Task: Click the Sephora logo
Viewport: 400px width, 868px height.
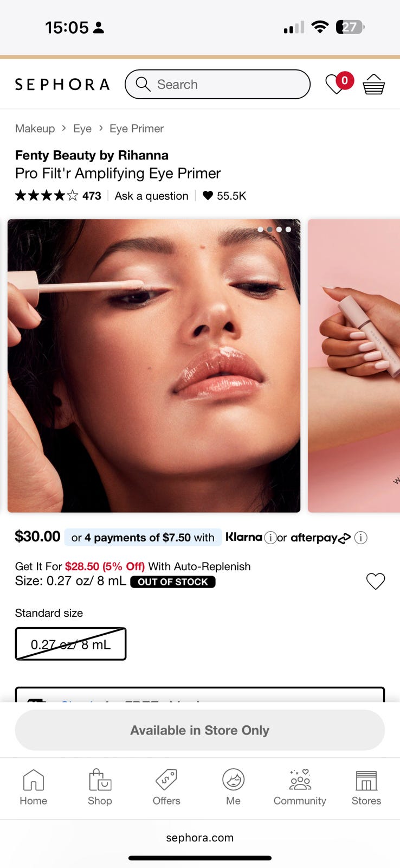Action: point(62,85)
